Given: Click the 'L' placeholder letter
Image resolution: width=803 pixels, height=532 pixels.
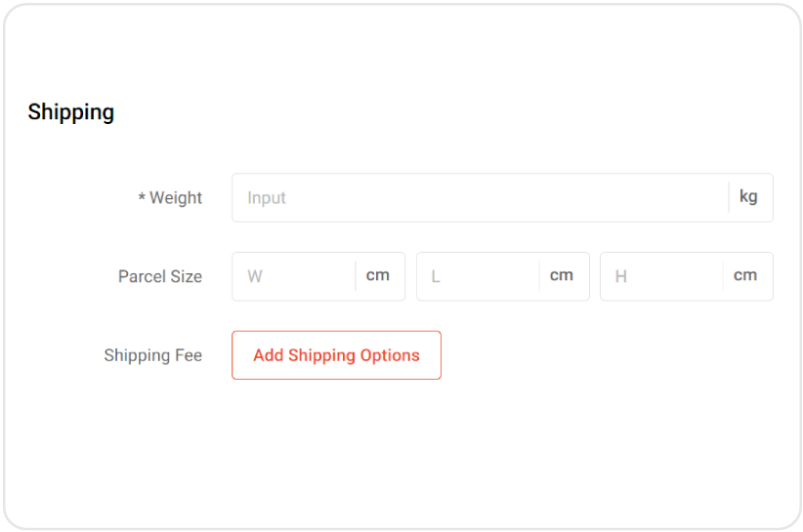Looking at the screenshot, I should point(436,277).
